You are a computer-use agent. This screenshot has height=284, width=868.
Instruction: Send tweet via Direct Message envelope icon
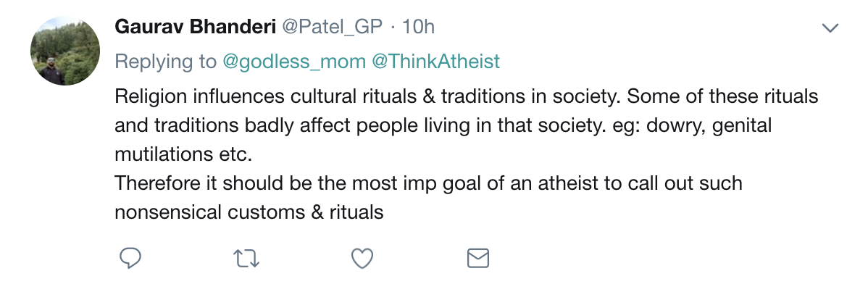pyautogui.click(x=477, y=259)
